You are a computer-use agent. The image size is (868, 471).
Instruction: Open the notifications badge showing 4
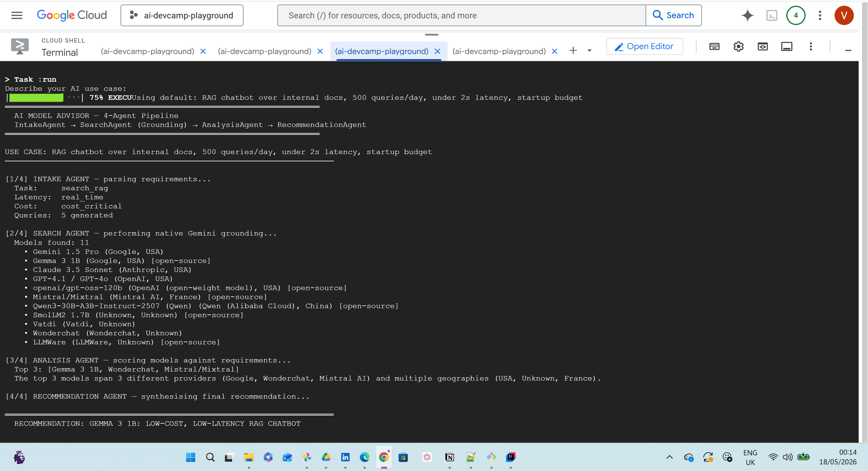(796, 15)
